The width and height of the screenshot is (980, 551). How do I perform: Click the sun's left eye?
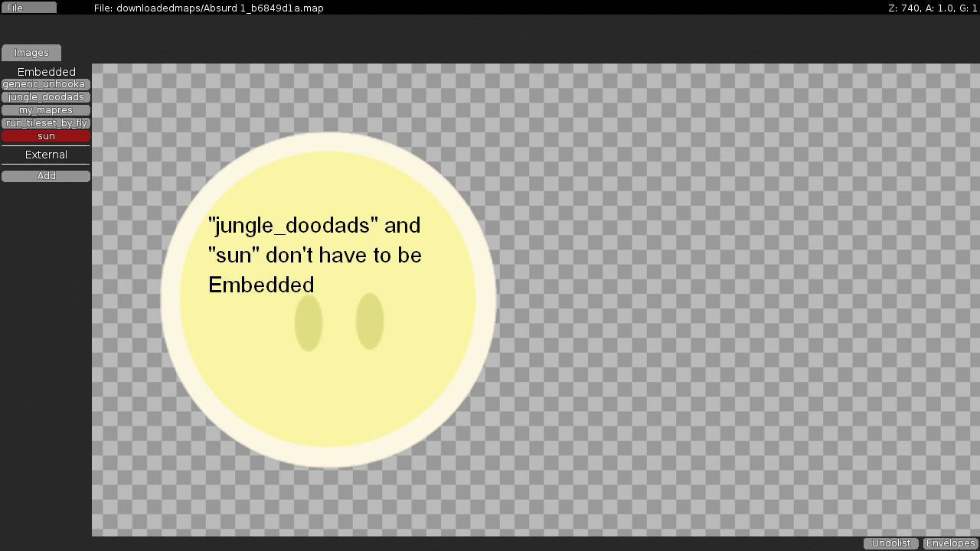click(309, 322)
